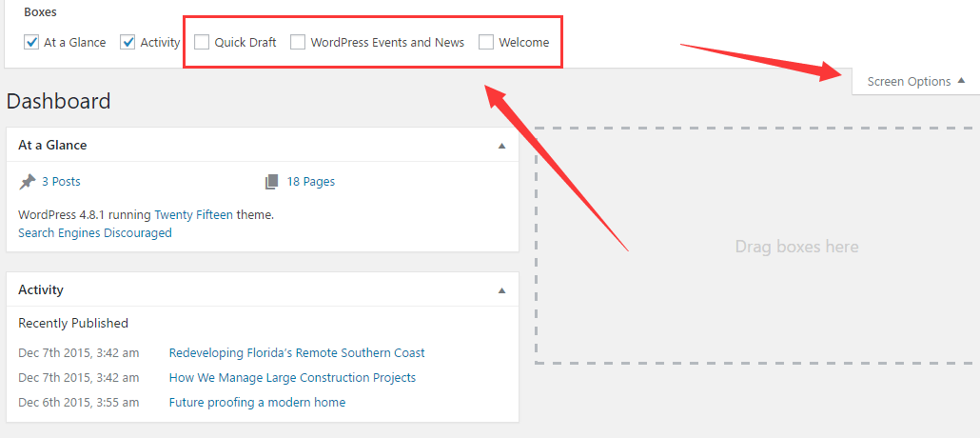The height and width of the screenshot is (438, 980).
Task: Enable the Quick Draft checkbox
Action: pos(202,42)
